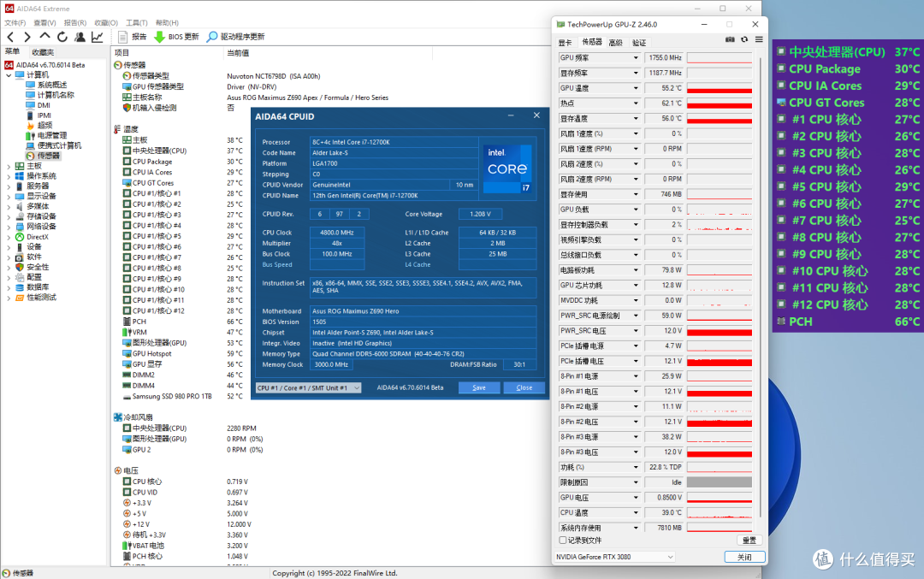Enable the 记录到文件 checkbox in GPU-Z
The width and height of the screenshot is (924, 579).
pyautogui.click(x=563, y=541)
